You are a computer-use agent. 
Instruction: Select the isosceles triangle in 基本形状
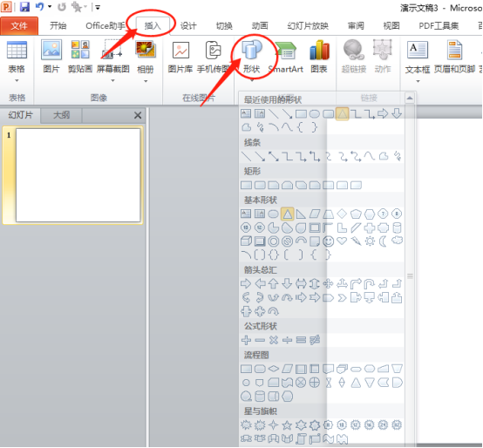coord(288,214)
